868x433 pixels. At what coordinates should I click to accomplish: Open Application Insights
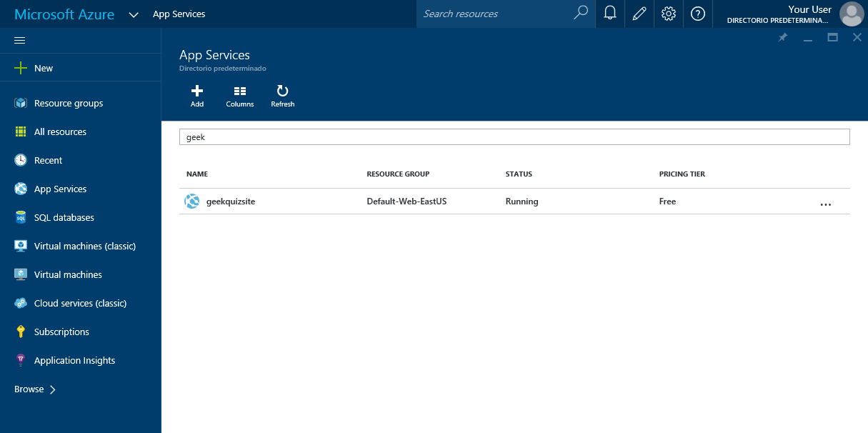point(74,360)
